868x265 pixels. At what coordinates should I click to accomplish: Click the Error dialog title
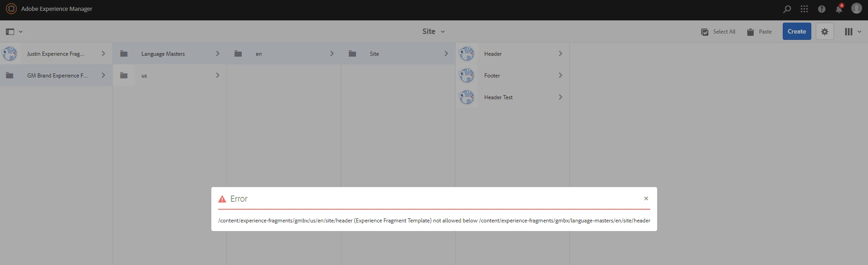(x=239, y=199)
